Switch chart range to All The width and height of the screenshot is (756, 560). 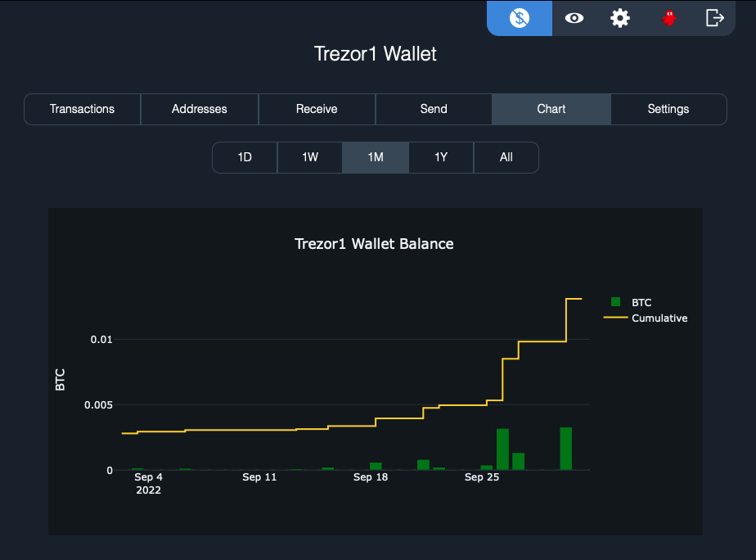506,157
